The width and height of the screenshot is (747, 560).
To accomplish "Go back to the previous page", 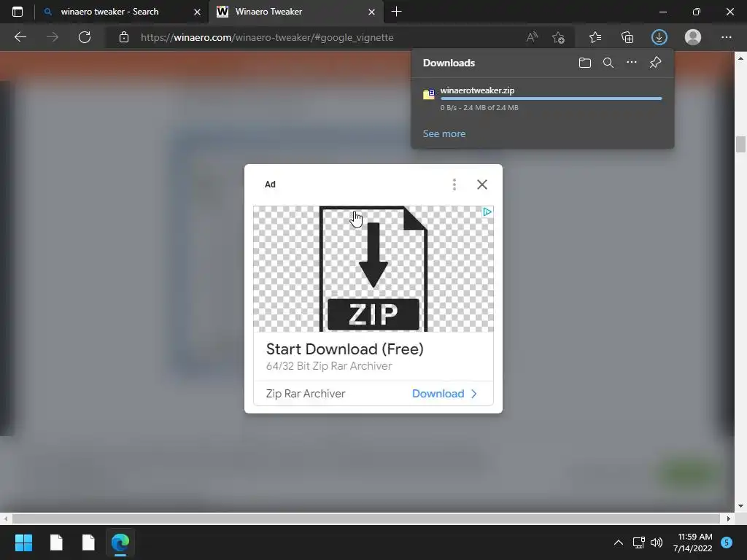I will [20, 37].
